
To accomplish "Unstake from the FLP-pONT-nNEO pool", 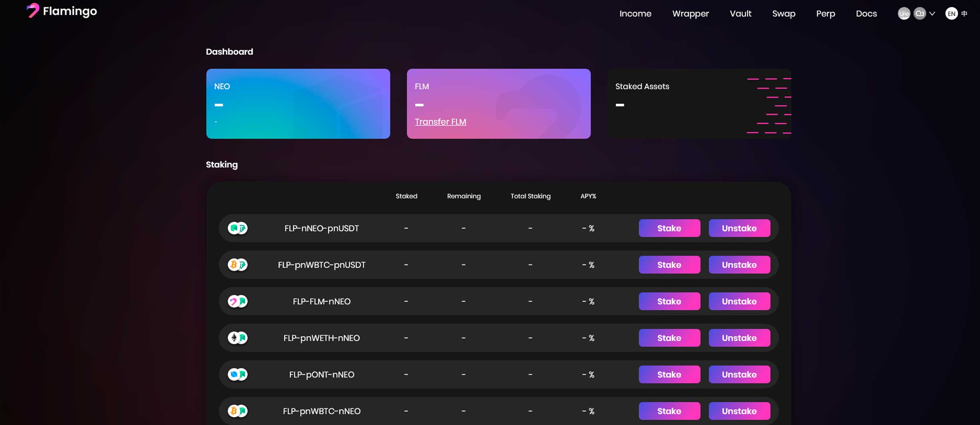I will click(739, 374).
